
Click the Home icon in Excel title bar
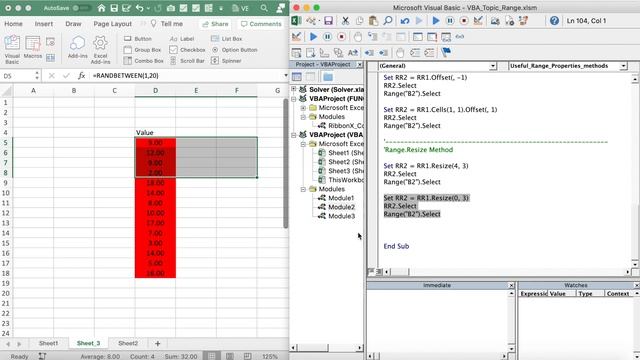point(101,8)
